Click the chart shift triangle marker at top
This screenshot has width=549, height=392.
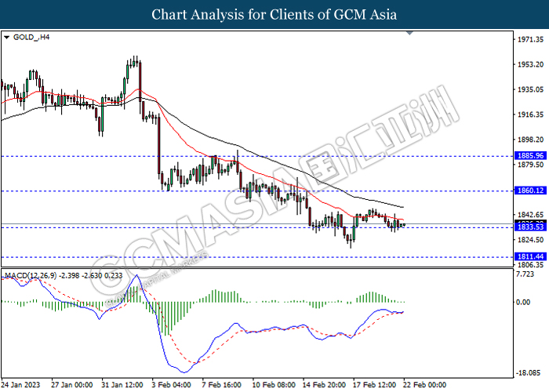coord(409,33)
